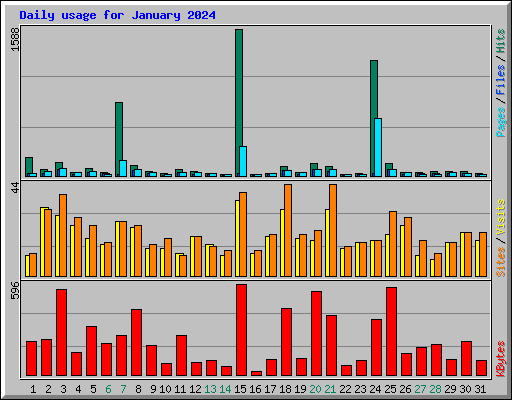512x400 pixels.
Task: Click the red 'KBytes' legend label
Action: tap(501, 359)
